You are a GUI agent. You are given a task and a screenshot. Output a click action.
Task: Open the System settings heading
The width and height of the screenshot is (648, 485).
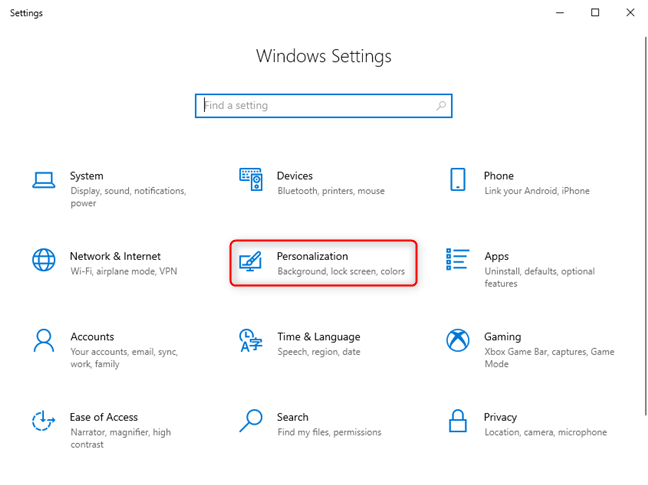coord(86,176)
